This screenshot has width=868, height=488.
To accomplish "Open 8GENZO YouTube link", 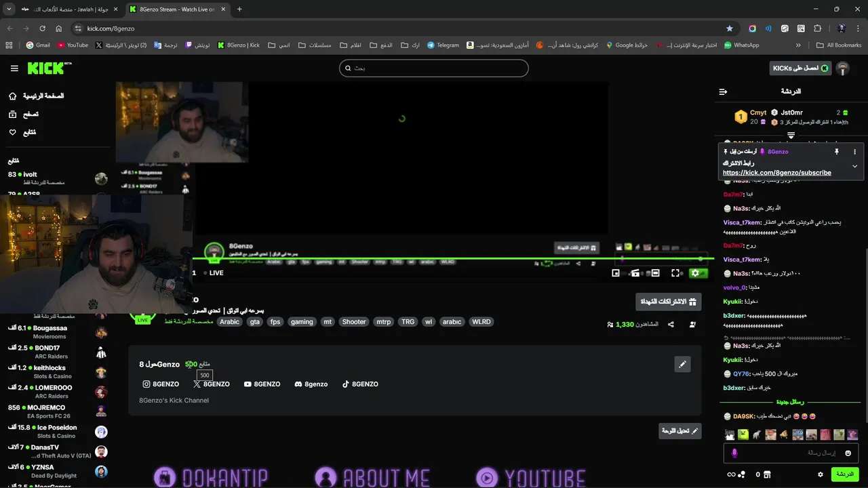I will click(262, 384).
